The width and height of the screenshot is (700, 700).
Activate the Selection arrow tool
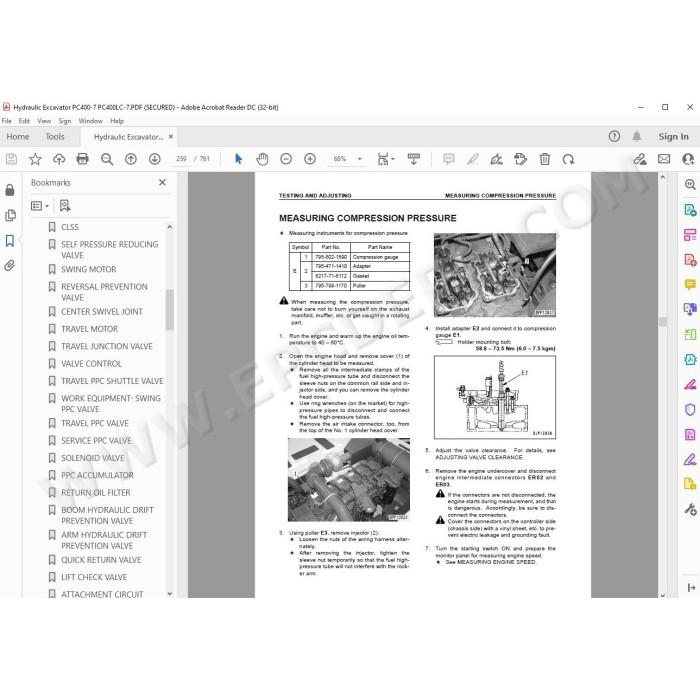click(x=238, y=159)
